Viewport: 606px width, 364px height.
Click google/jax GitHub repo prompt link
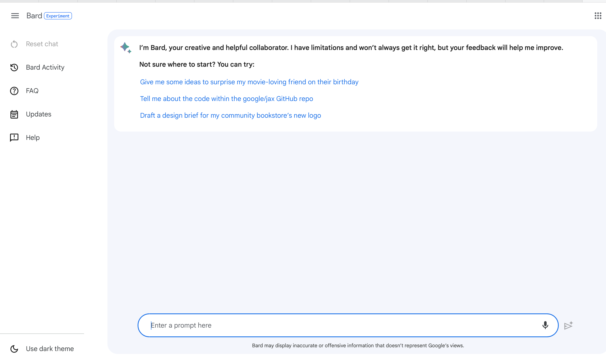tap(226, 98)
